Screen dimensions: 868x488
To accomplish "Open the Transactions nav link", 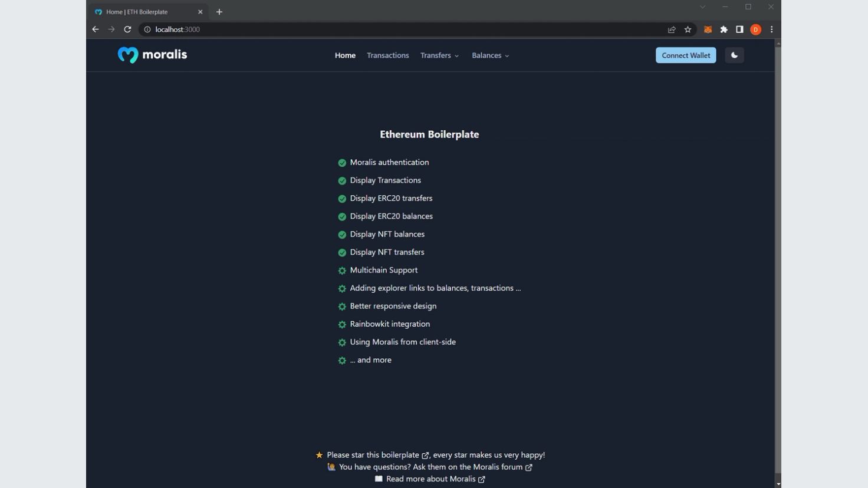I will coord(387,55).
